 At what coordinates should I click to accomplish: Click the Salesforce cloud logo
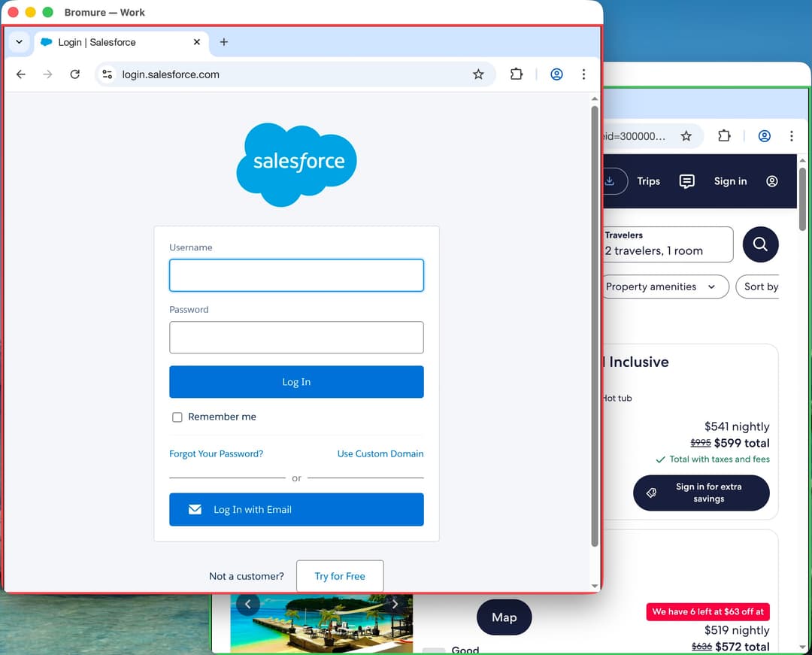tap(296, 162)
